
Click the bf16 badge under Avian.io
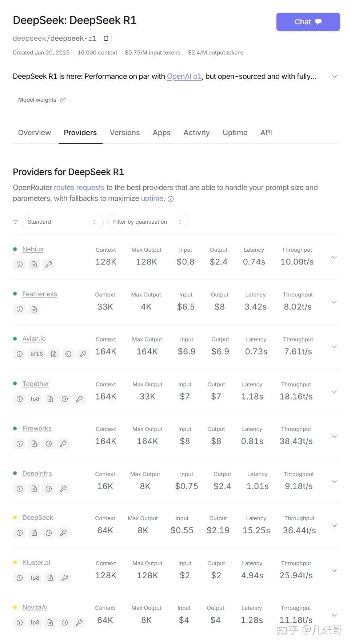tap(36, 354)
